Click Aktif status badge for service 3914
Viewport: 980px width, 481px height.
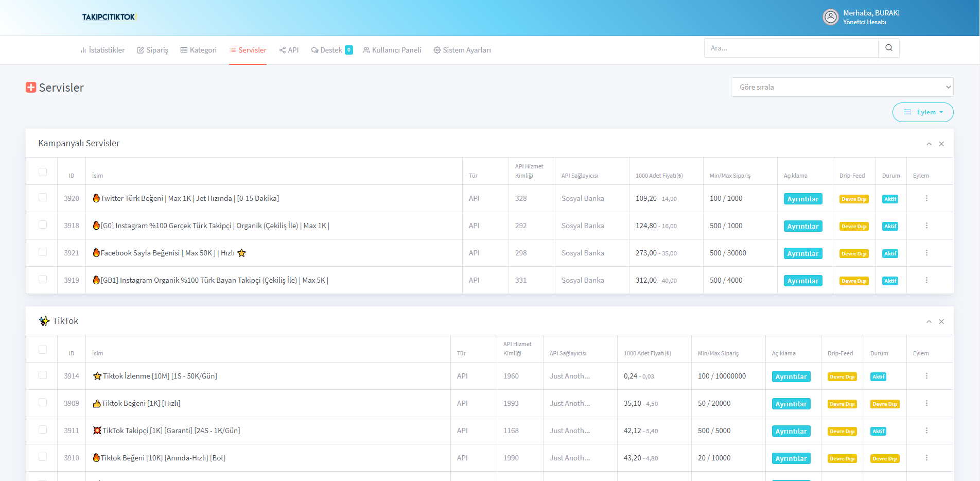coord(879,376)
